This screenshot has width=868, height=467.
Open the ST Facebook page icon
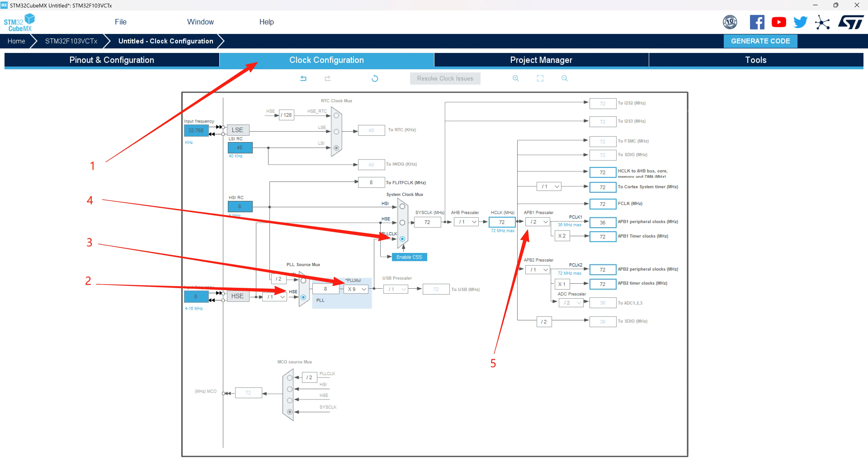point(757,22)
